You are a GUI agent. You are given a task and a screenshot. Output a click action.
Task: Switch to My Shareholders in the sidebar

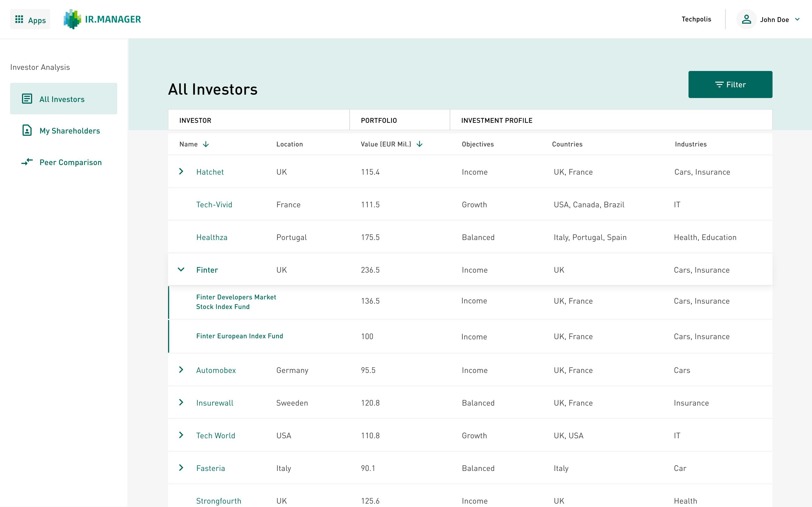click(x=69, y=131)
